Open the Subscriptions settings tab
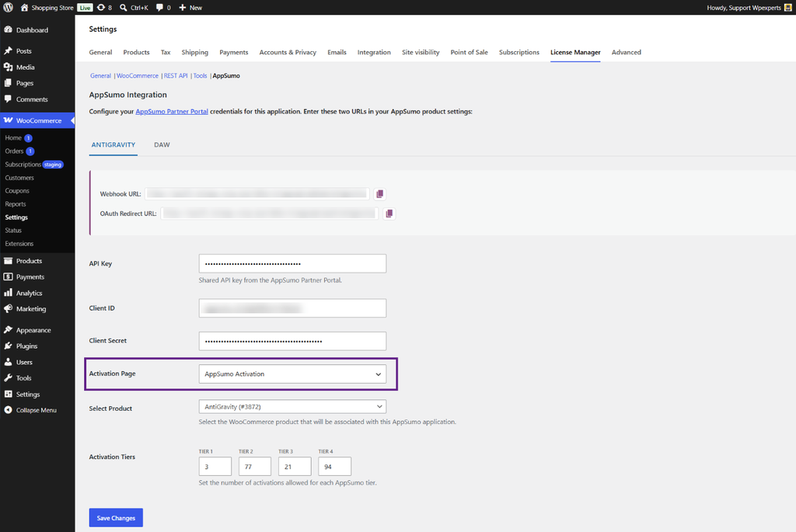This screenshot has width=796, height=532. coord(518,52)
